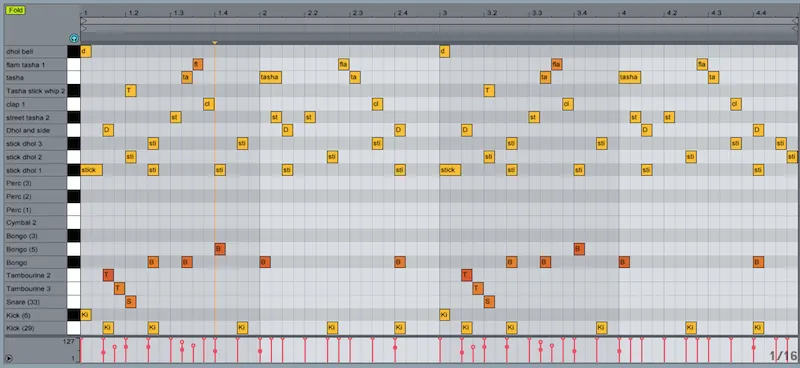Screen dimensions: 800x368
Task: Select the stick dhol 1 row label
Action: coord(36,170)
